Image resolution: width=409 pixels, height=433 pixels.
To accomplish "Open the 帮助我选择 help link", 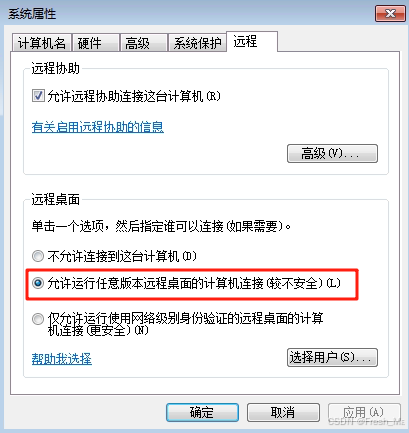I will (x=62, y=359).
